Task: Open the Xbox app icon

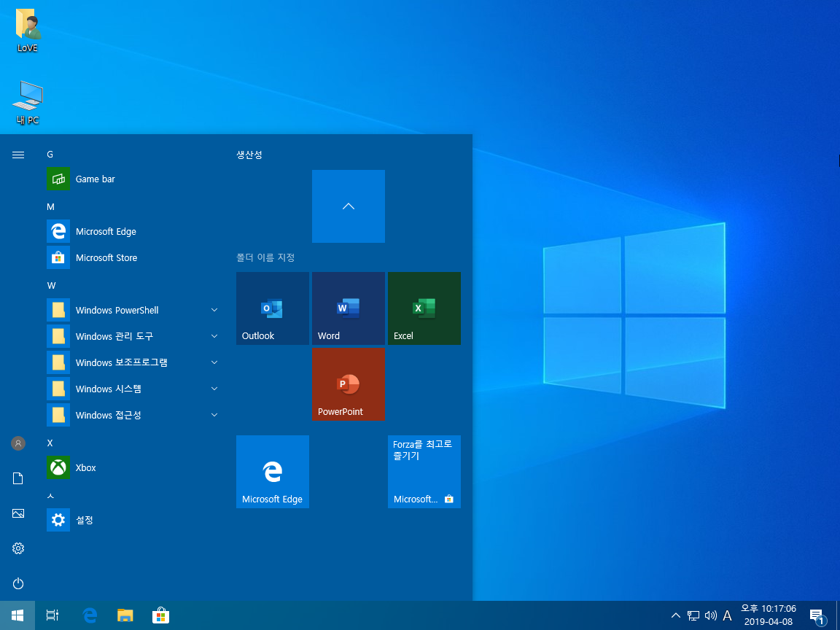Action: tap(58, 467)
